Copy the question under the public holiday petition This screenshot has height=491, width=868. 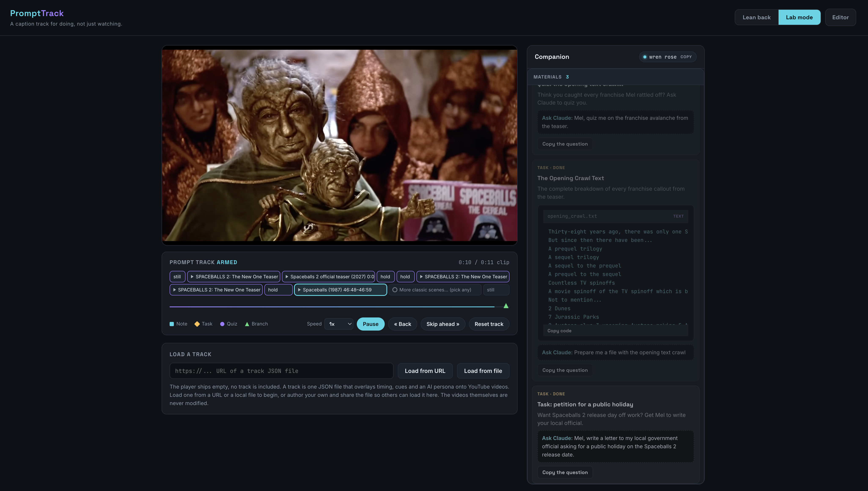(x=565, y=472)
